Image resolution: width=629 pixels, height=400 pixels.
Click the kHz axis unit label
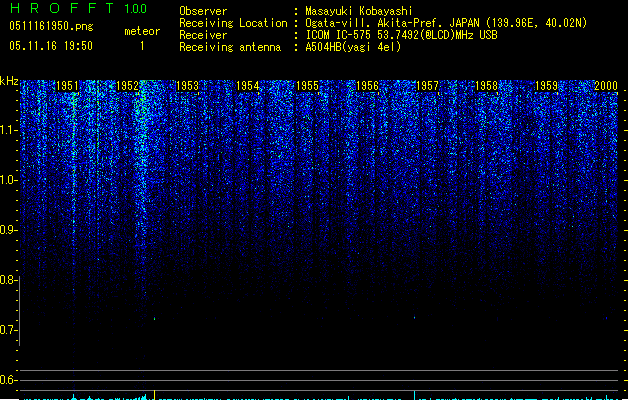(x=9, y=81)
